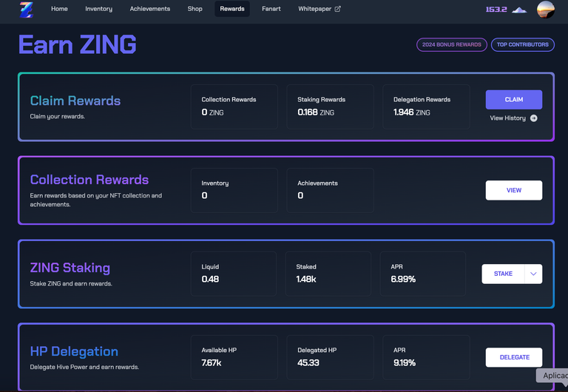Click the DELEGATE button
The image size is (568, 392).
514,357
